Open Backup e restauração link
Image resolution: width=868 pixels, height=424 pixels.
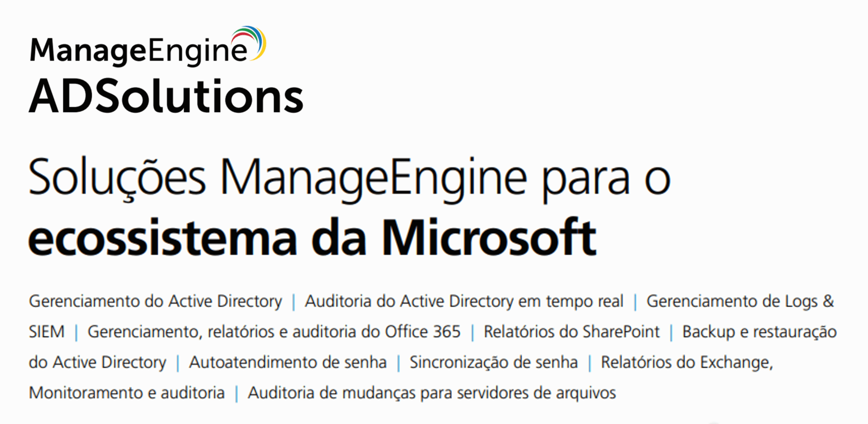point(759,332)
